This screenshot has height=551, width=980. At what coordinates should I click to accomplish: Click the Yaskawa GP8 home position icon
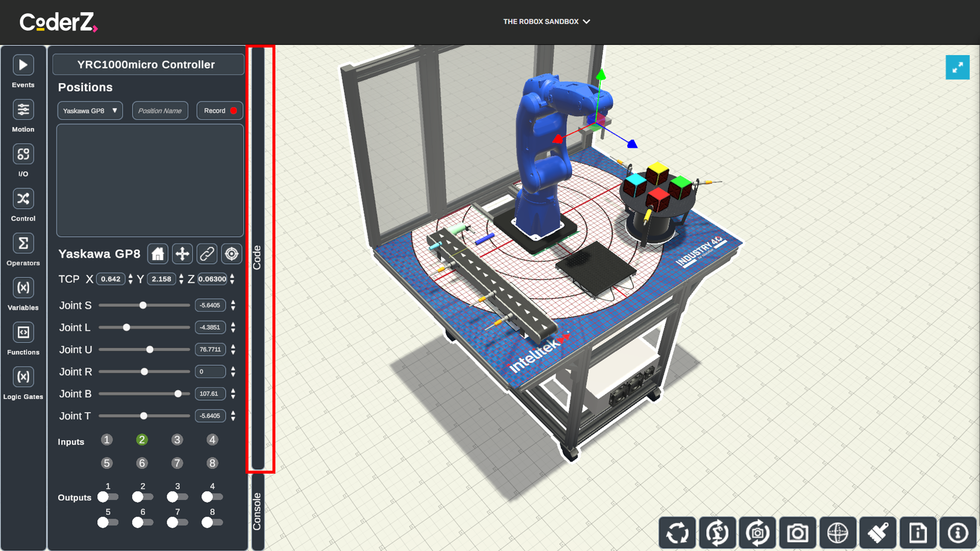(158, 254)
